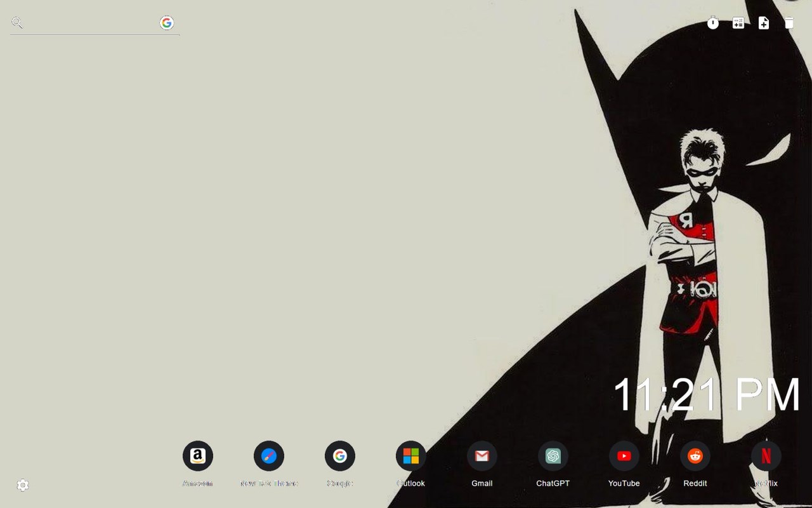The width and height of the screenshot is (812, 508).
Task: Launch the Google shortcut
Action: click(340, 456)
